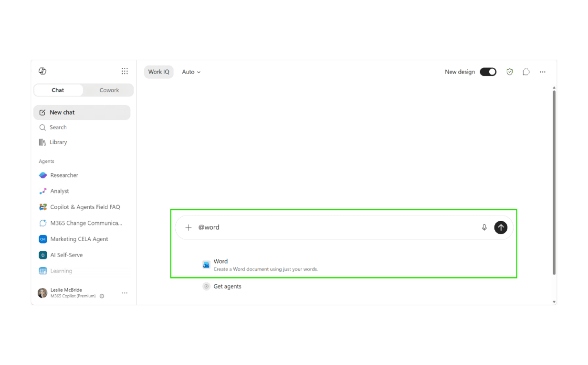This screenshot has width=588, height=365.
Task: Switch to the Cowork tab
Action: pyautogui.click(x=109, y=90)
